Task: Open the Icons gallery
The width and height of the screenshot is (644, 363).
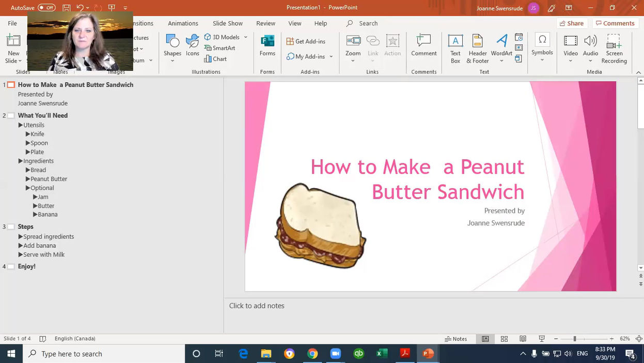Action: point(193,46)
